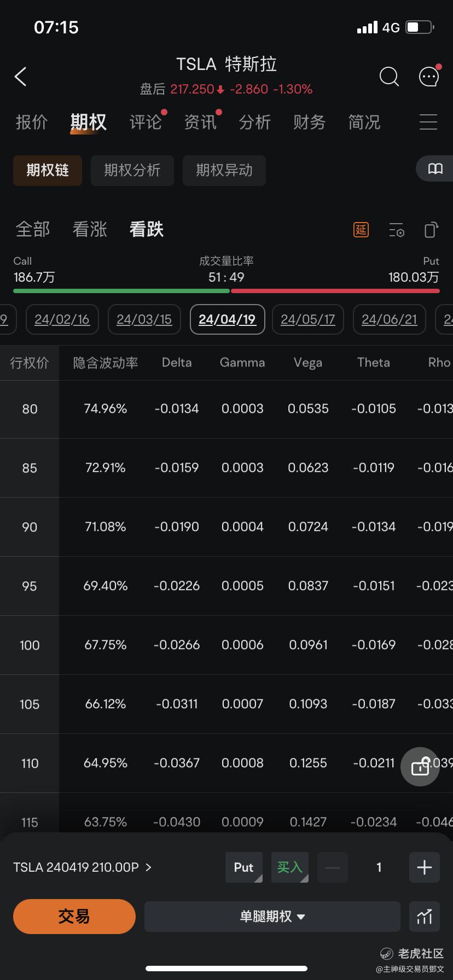Screen dimensions: 453x980
Task: Switch to the 报价 tab
Action: tap(32, 122)
